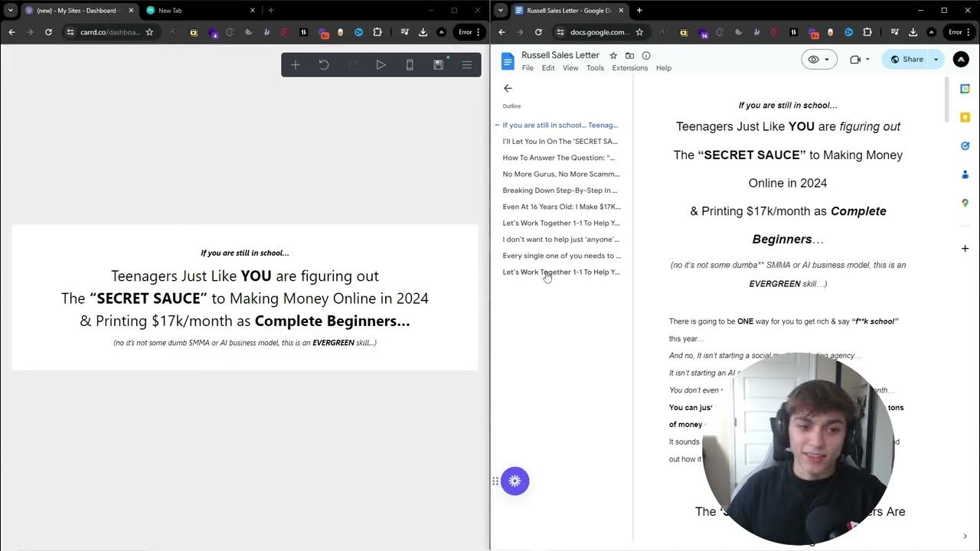Go back in the Carrd browser window
The image size is (980, 551).
click(11, 32)
